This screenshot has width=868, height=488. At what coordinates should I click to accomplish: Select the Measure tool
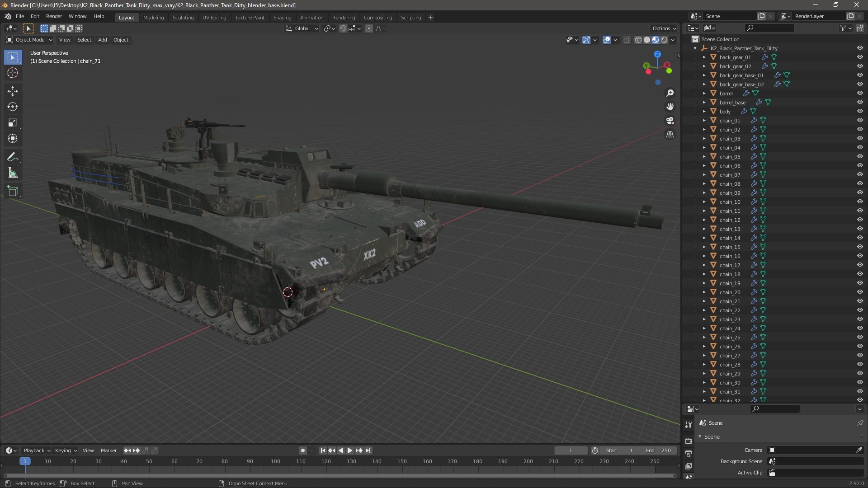point(13,173)
